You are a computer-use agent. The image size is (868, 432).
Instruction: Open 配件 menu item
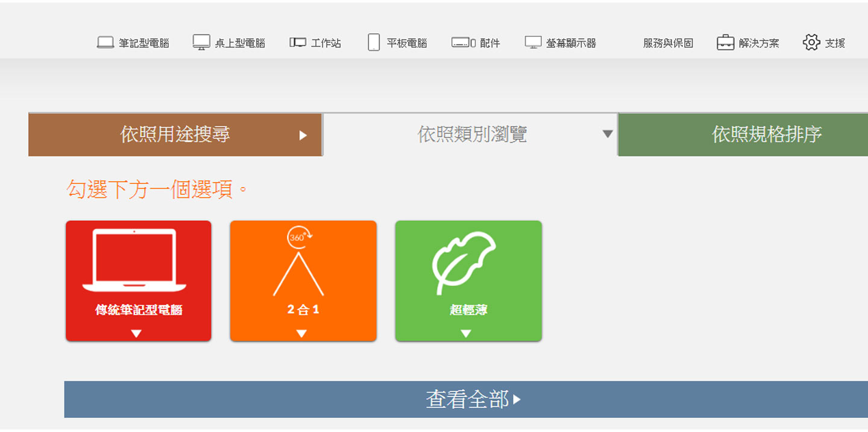476,43
